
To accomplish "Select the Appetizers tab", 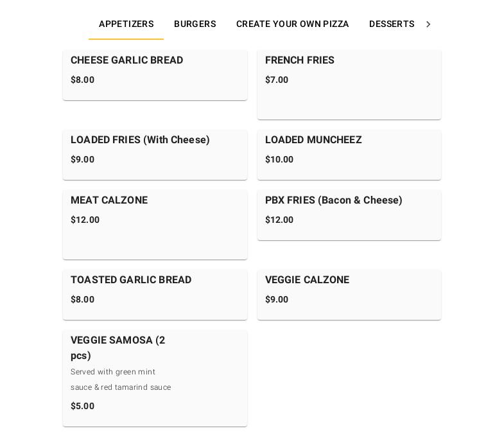I will click(x=126, y=24).
